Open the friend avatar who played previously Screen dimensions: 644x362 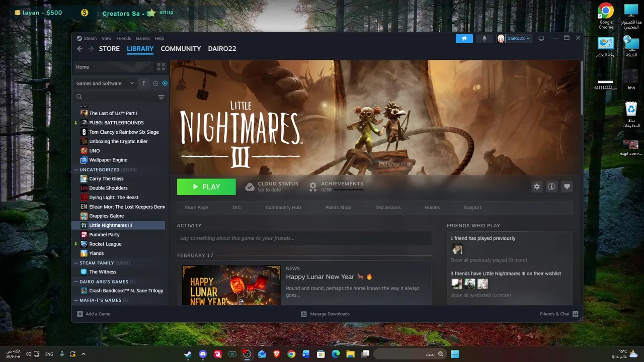457,249
